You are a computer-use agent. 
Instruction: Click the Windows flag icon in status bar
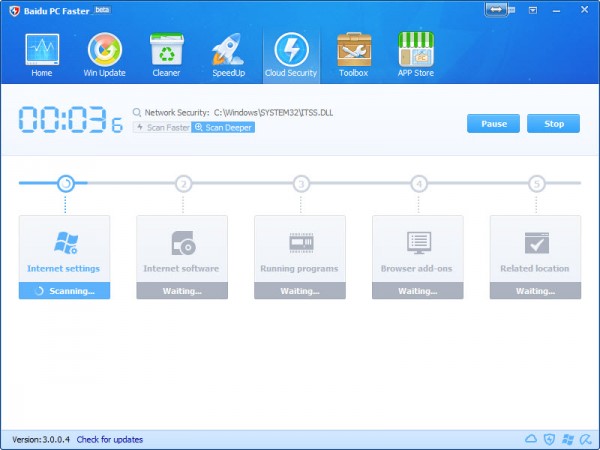click(x=567, y=440)
